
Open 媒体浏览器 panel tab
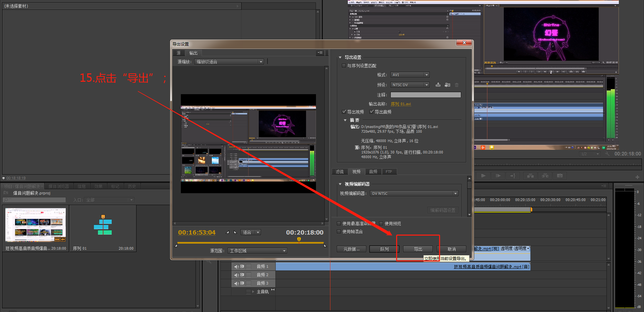coord(59,186)
